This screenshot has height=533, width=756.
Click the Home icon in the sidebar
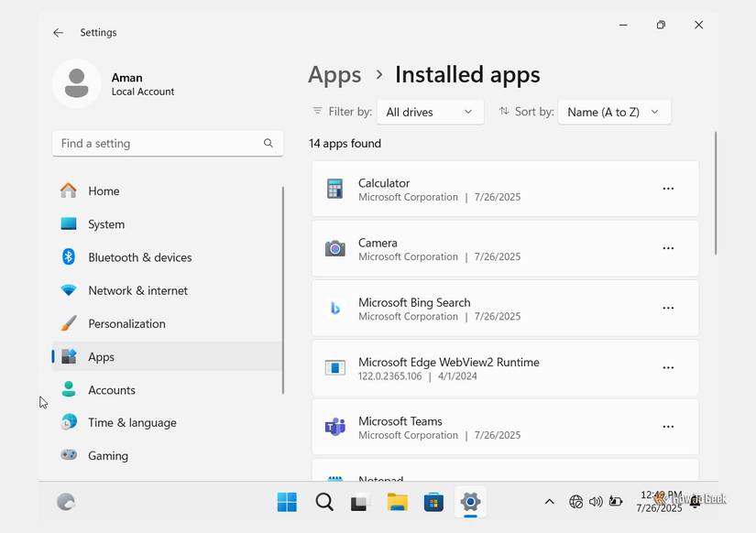68,190
